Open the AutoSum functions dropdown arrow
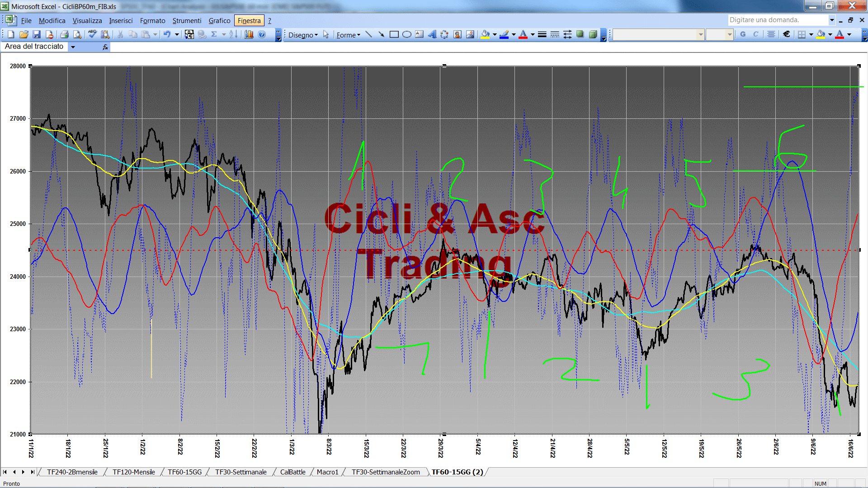 [x=223, y=34]
